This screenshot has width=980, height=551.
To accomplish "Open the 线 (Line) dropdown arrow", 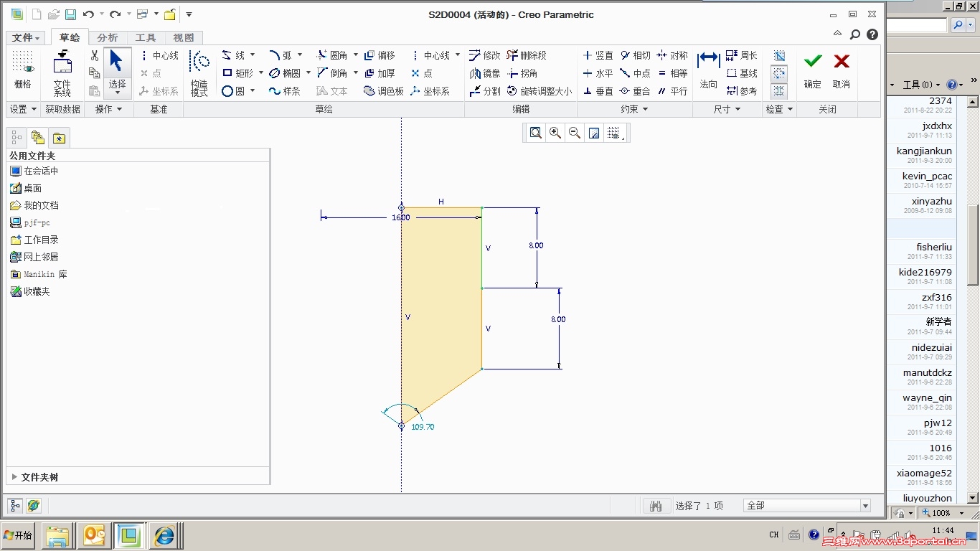I will [253, 55].
